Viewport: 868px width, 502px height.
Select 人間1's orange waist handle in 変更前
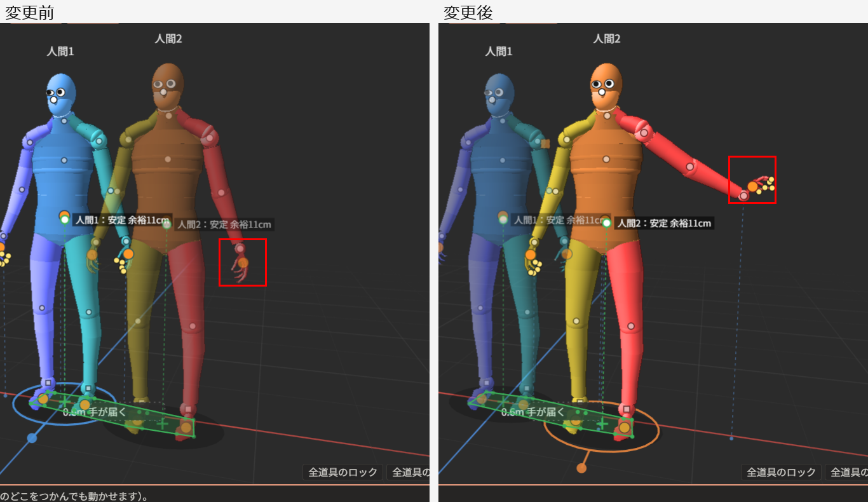point(64,216)
